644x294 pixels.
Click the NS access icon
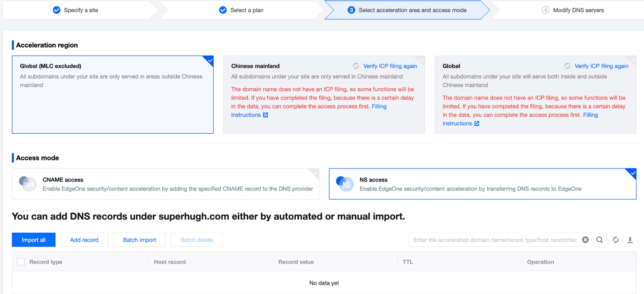(x=344, y=184)
